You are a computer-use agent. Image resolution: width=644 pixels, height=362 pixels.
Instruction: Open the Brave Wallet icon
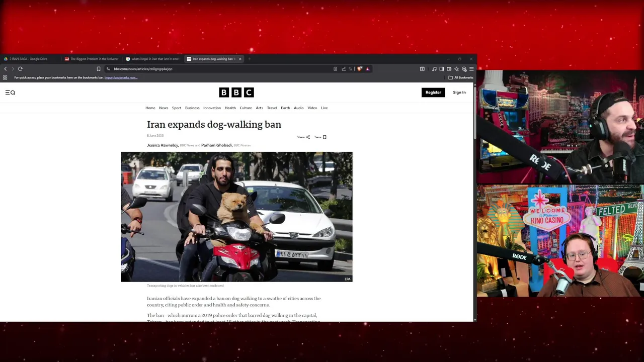449,69
